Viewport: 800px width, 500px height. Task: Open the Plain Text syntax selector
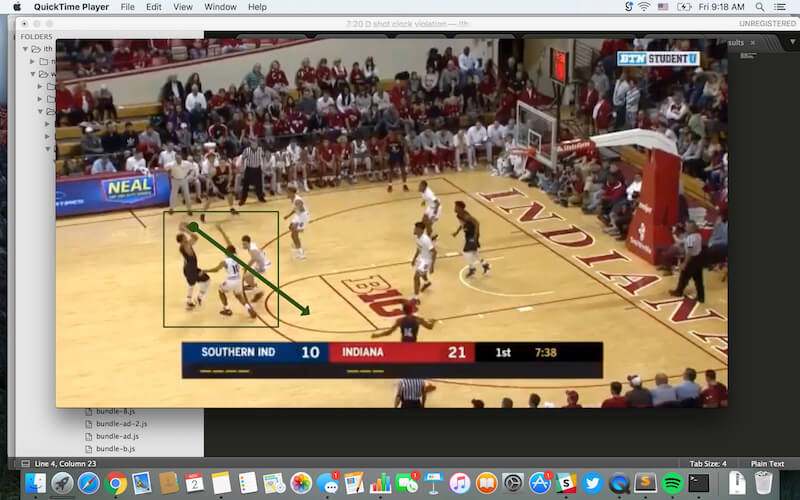click(x=767, y=464)
